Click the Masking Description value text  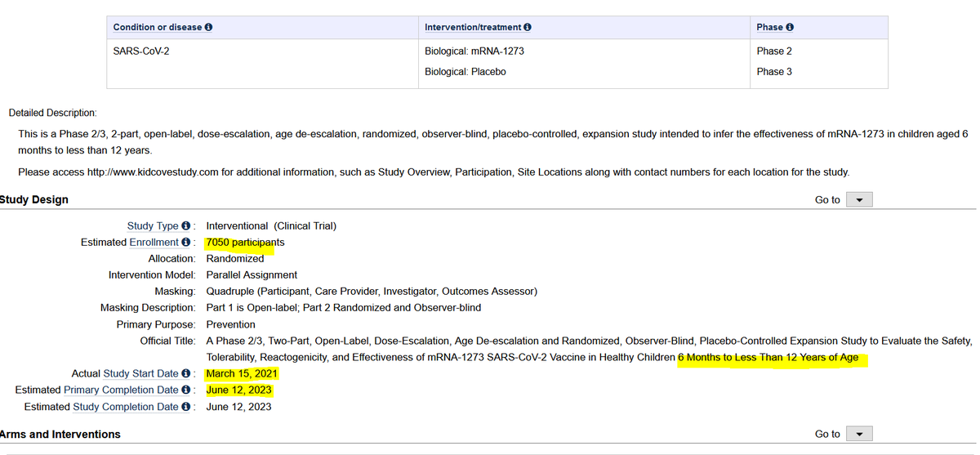[344, 308]
